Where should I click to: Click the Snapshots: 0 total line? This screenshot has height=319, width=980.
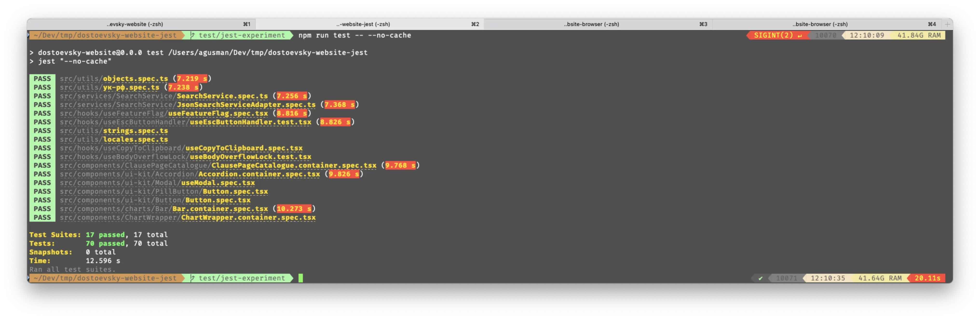[72, 253]
